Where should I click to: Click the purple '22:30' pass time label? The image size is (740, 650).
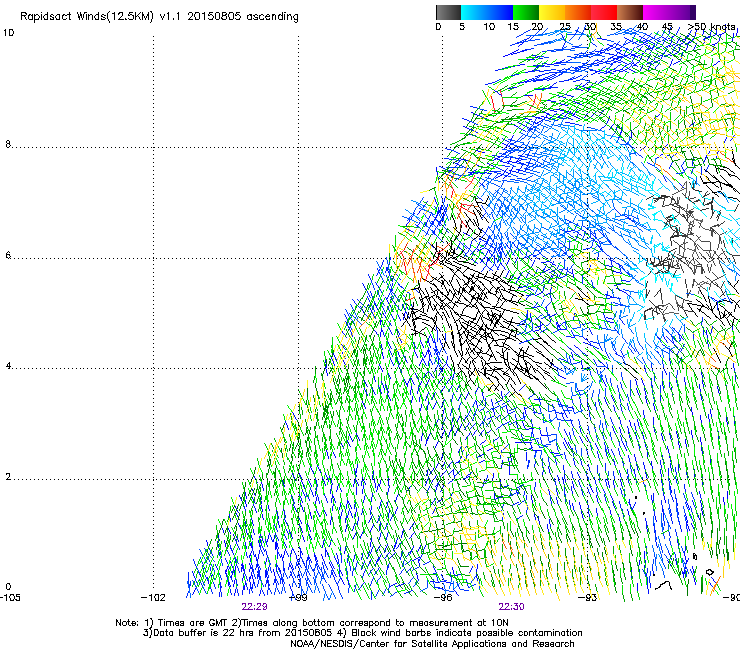pos(511,607)
